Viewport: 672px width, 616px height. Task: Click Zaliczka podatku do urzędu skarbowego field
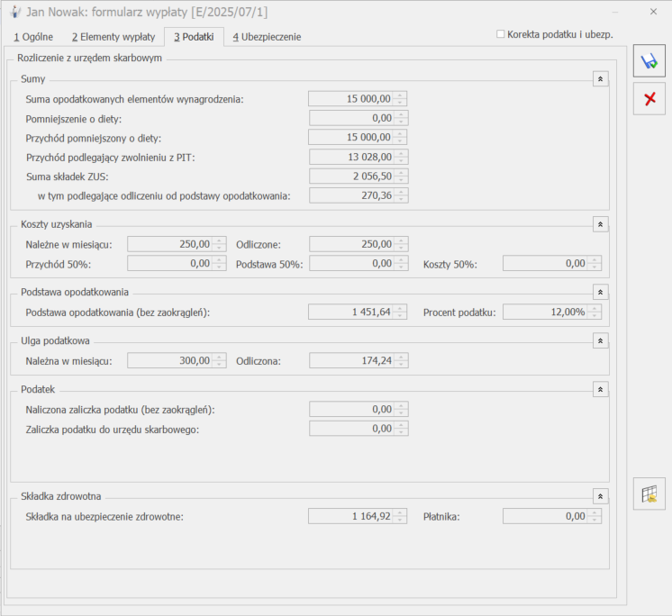pos(359,429)
